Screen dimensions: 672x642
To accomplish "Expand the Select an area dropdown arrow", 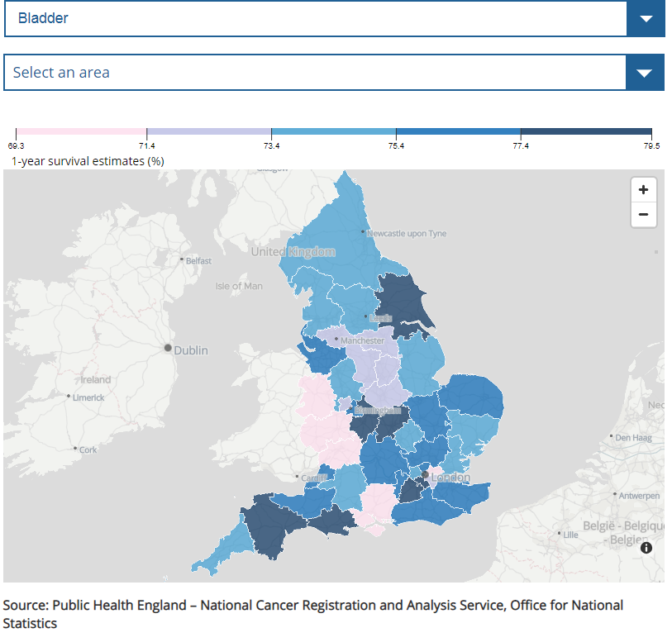I will 646,73.
